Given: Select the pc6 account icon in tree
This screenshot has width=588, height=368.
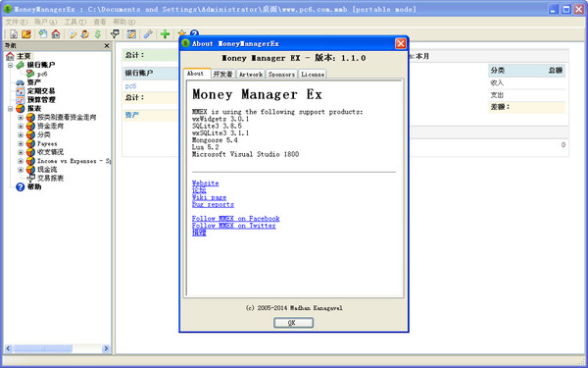Looking at the screenshot, I should [30, 74].
